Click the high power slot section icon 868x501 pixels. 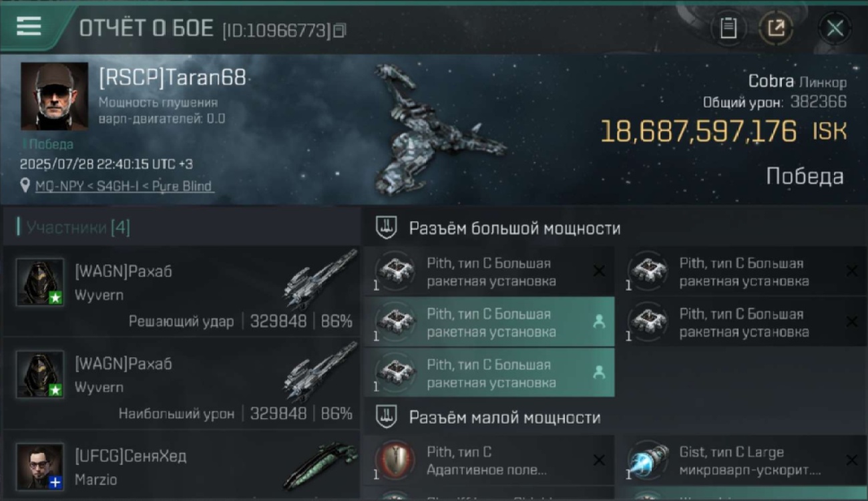coord(387,228)
